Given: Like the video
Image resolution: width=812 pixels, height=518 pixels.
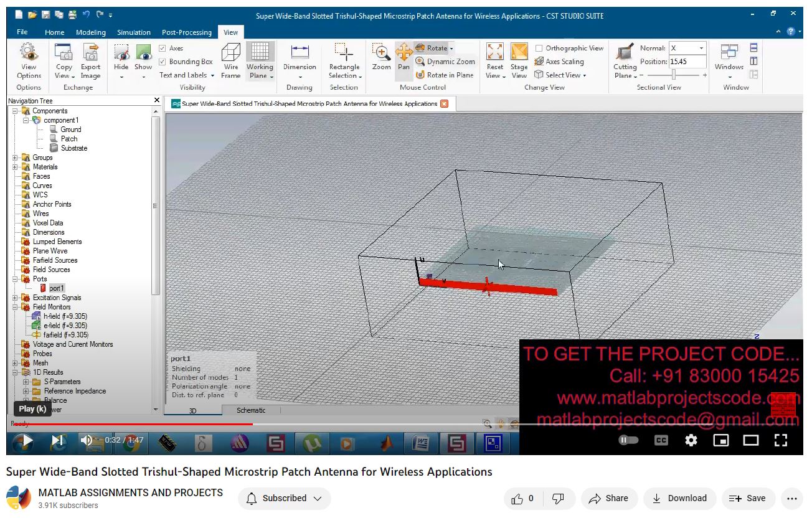Looking at the screenshot, I should [523, 498].
